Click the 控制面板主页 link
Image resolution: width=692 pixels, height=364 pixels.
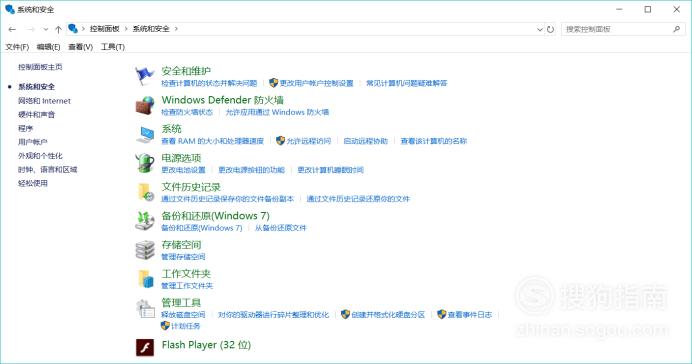(40, 67)
